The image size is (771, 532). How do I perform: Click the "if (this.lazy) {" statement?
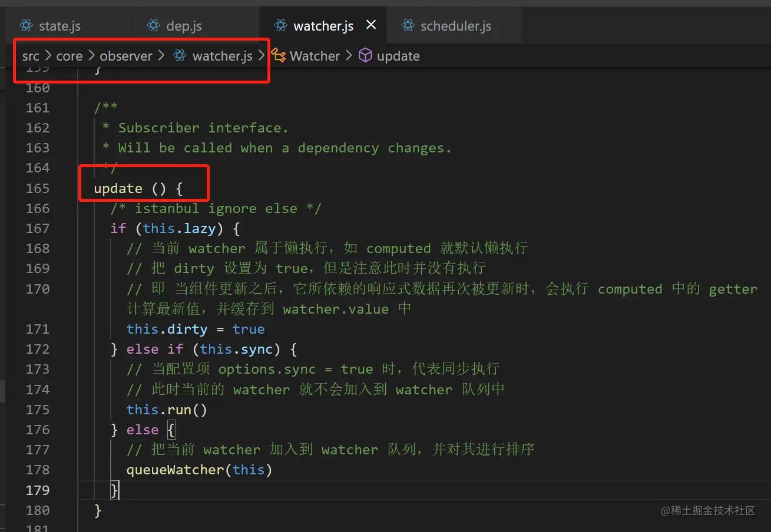[175, 228]
